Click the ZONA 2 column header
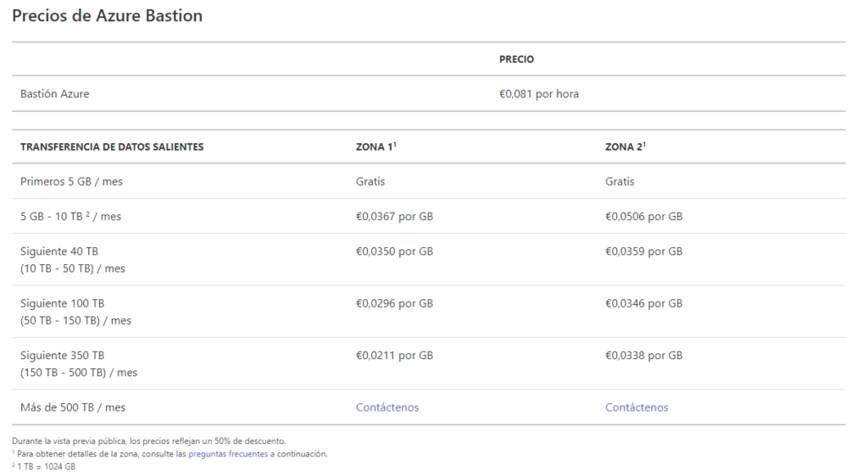 click(625, 147)
